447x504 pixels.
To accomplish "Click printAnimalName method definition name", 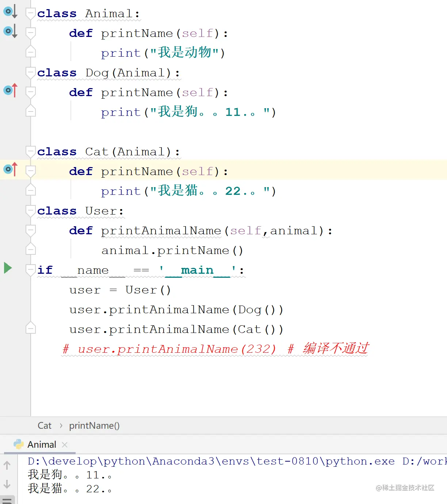I will click(161, 231).
